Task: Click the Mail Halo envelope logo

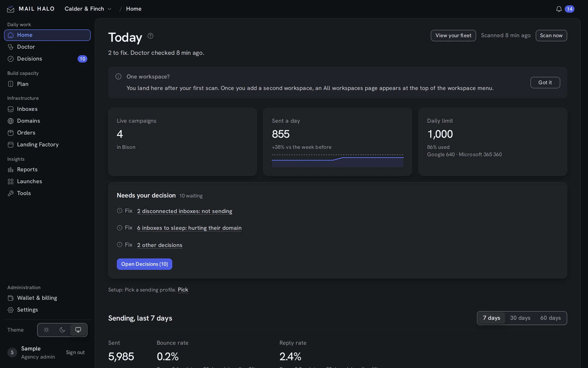Action: pos(11,9)
